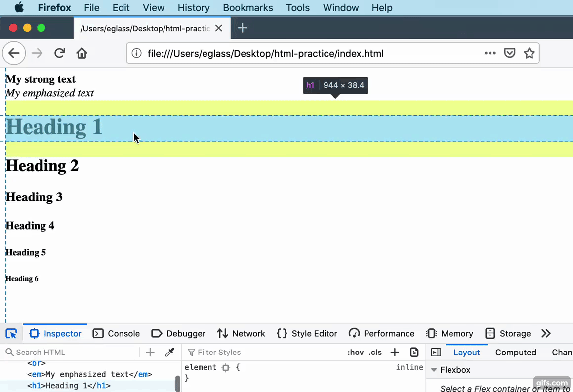Select the br node in markup
Screen dimensions: 573x392
36,363
